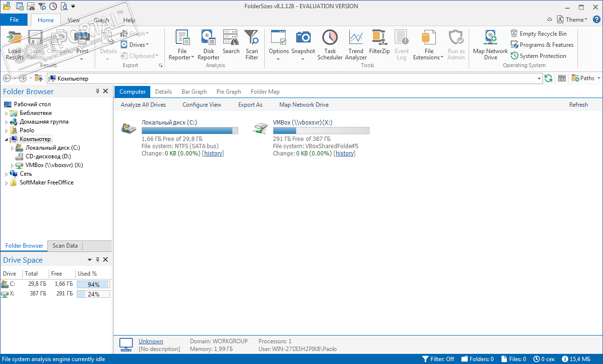603x364 pixels.
Task: Open the Drives dropdown in Export group
Action: [x=135, y=45]
